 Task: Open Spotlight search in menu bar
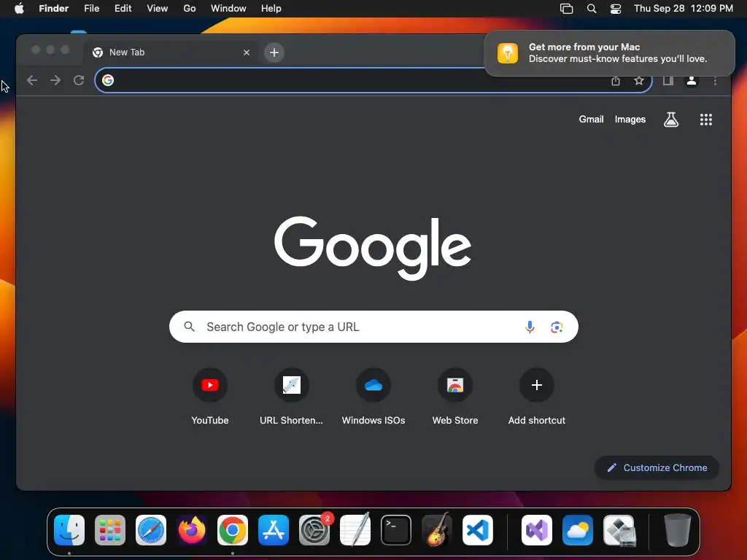point(591,9)
